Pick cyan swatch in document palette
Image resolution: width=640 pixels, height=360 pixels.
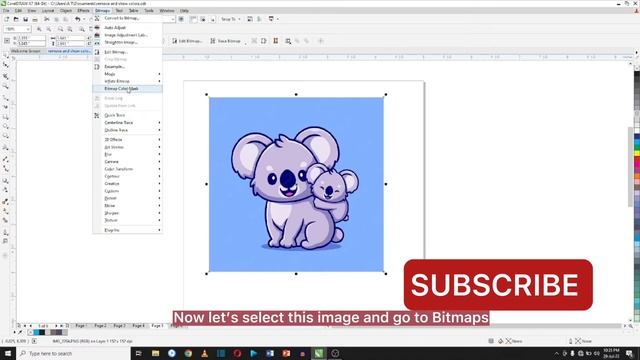[36, 333]
